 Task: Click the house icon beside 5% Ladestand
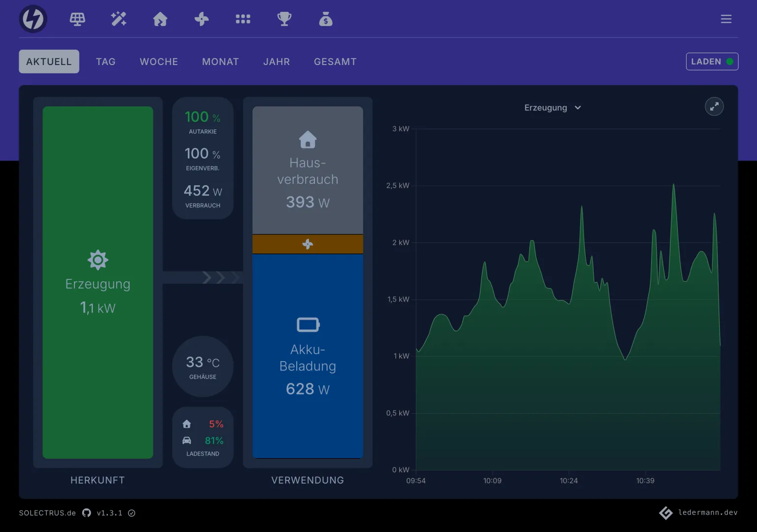[x=186, y=424]
